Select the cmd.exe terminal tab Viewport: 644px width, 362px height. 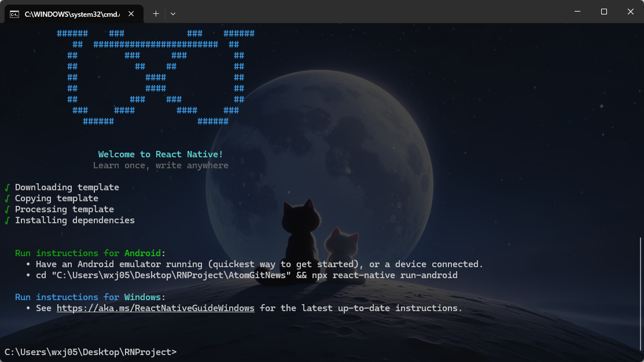(x=74, y=14)
